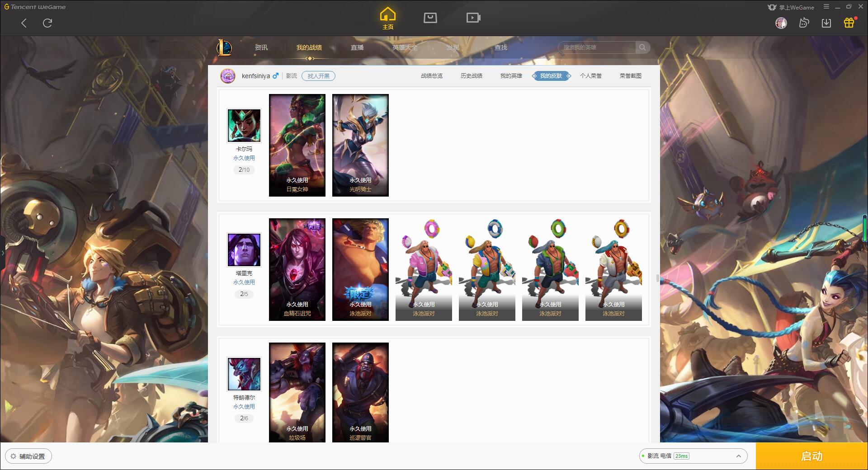Viewport: 868px width, 470px height.
Task: Open the 主页 home icon
Action: click(388, 19)
